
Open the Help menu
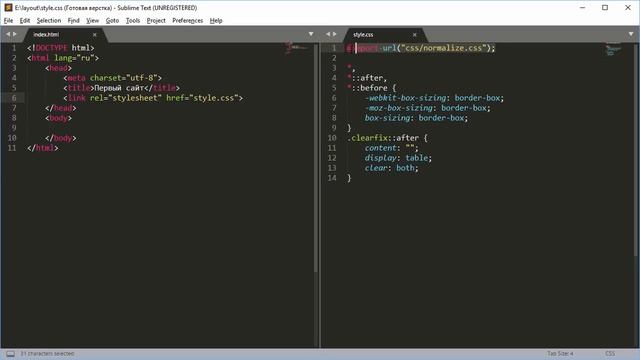pos(216,20)
